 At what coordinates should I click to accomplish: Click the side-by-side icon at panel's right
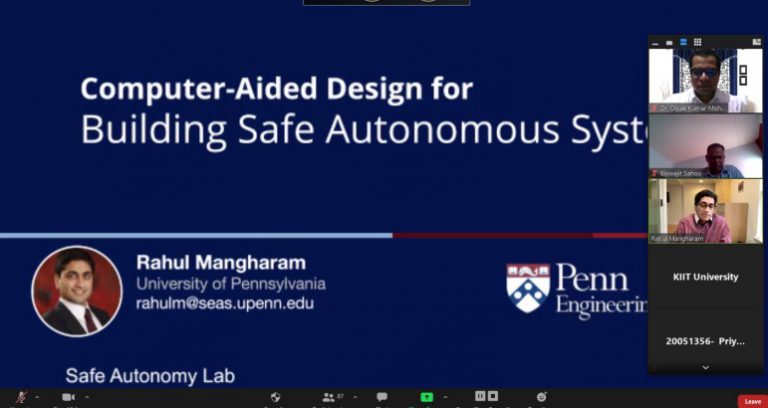756,42
